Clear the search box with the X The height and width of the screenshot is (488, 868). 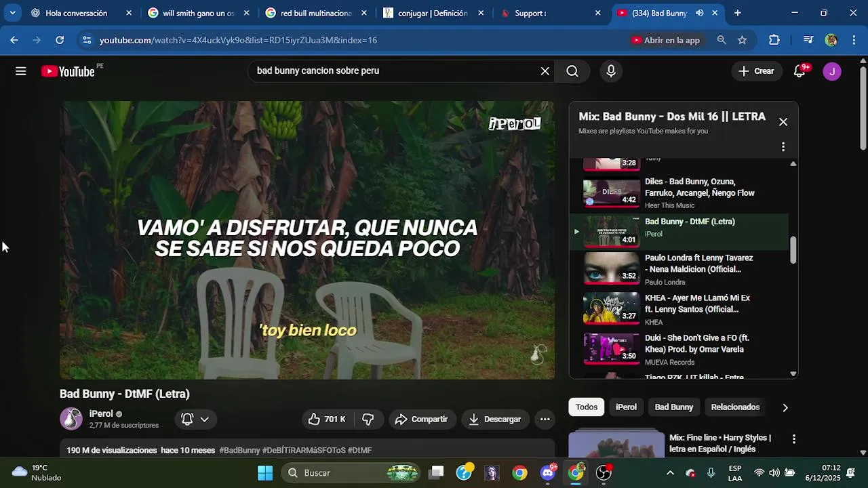pyautogui.click(x=545, y=71)
